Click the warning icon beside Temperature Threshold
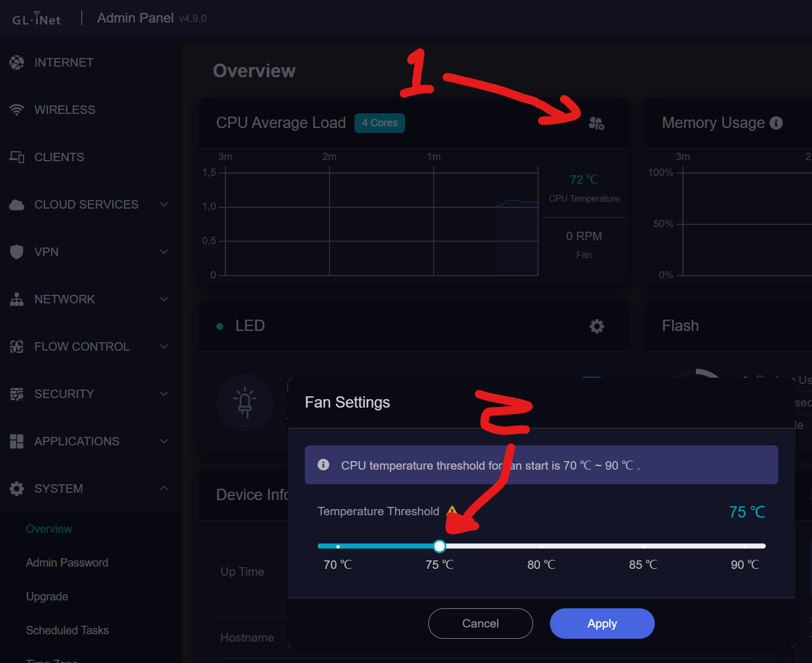Screen dimensions: 812x663 click(451, 511)
